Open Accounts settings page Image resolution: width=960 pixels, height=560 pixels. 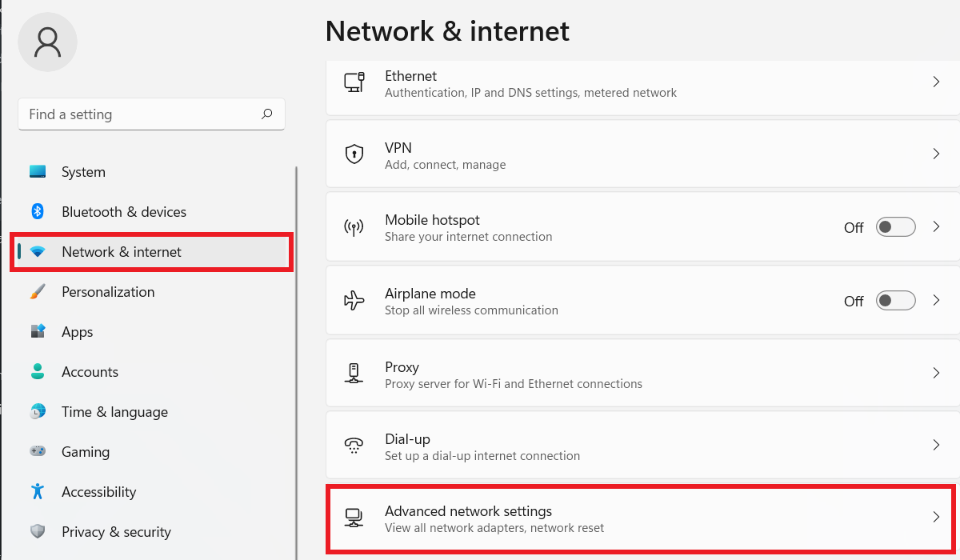tap(90, 372)
